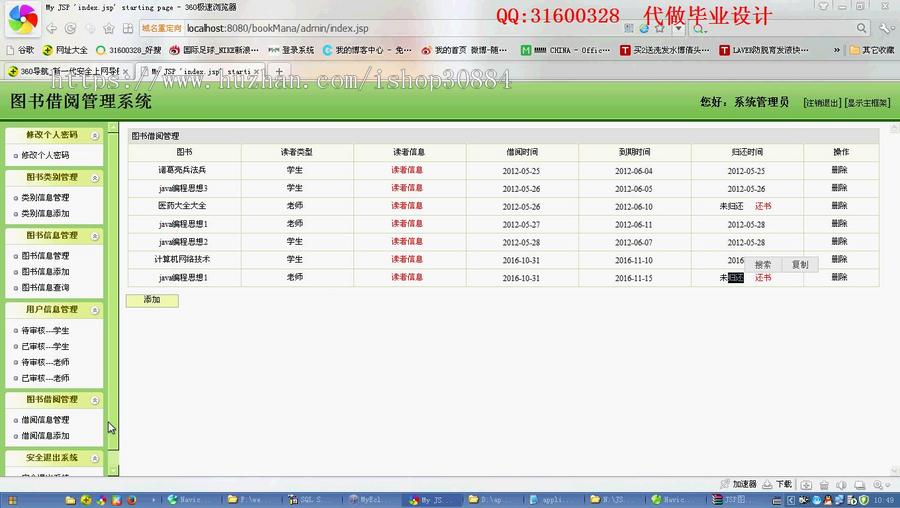Image resolution: width=900 pixels, height=508 pixels.
Task: Collapse the 修改个人密码 sidebar section
Action: point(95,135)
